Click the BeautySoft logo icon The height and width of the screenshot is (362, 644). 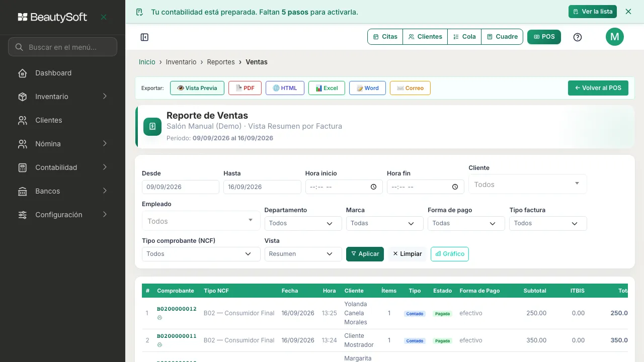click(x=23, y=17)
